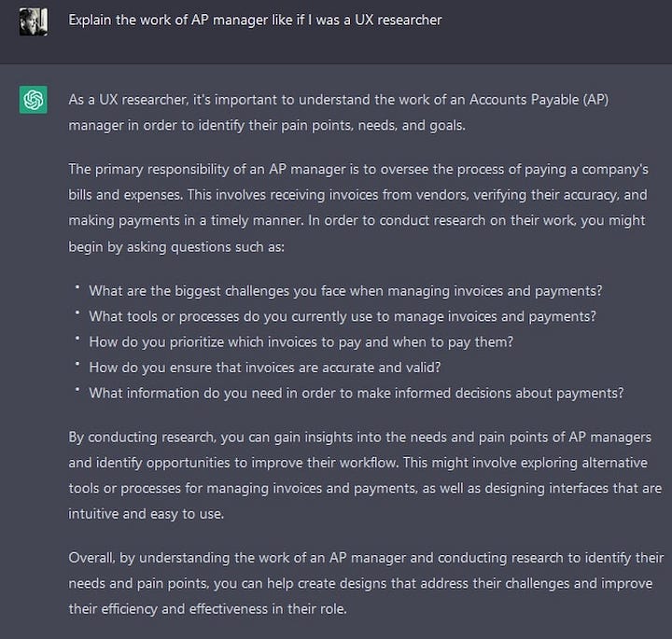Screen dimensions: 672x639
Task: Click the 'efficiency and effectiveness in their role' line
Action: [207, 609]
